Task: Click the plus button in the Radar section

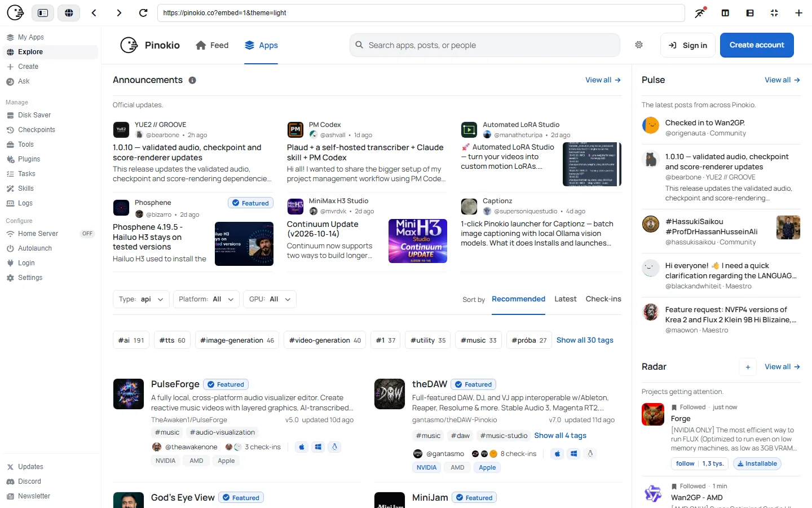Action: pyautogui.click(x=748, y=367)
